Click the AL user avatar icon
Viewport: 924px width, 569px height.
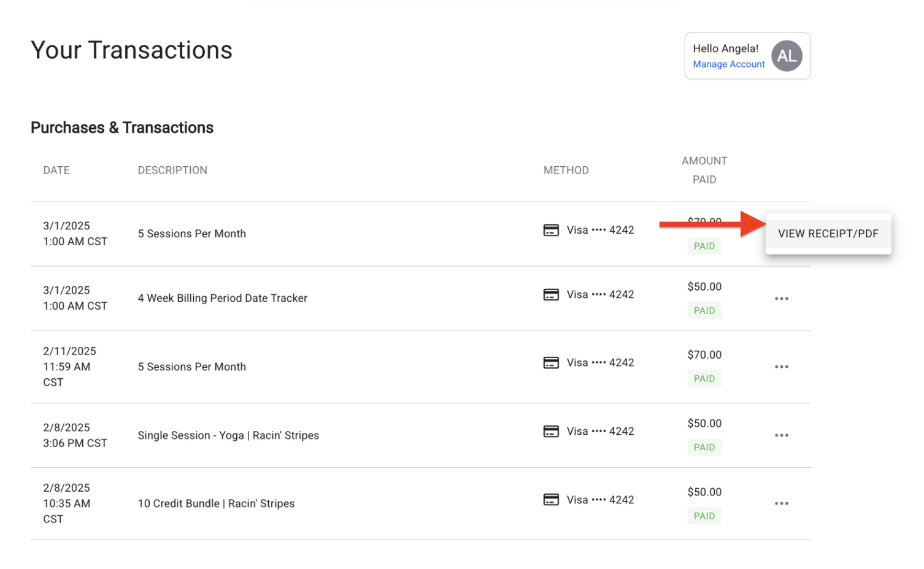[x=787, y=56]
